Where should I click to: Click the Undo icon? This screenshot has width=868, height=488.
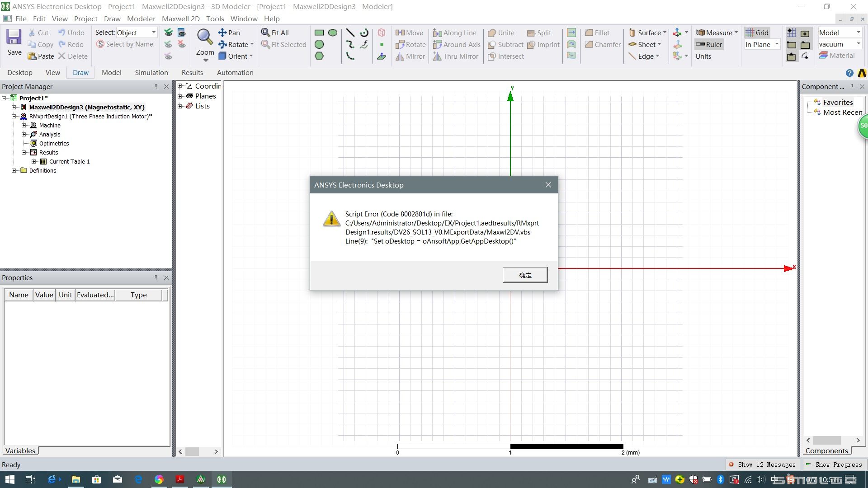click(71, 33)
